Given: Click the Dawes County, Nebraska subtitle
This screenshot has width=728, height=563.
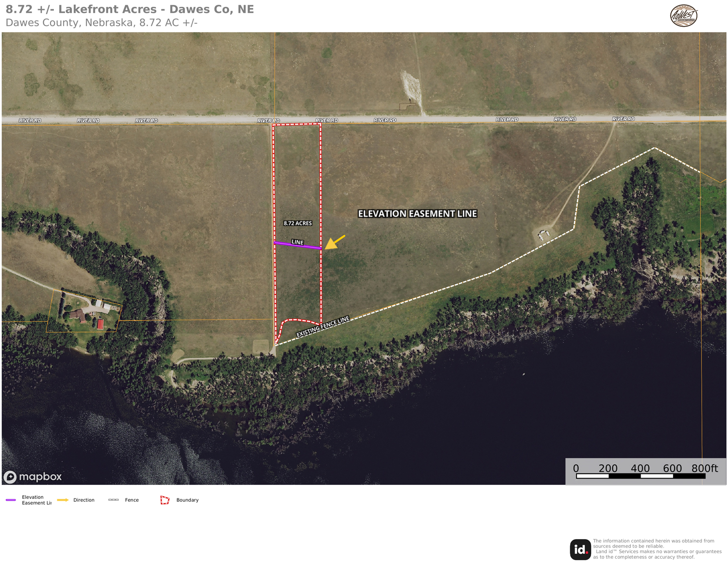Looking at the screenshot, I should pyautogui.click(x=101, y=23).
